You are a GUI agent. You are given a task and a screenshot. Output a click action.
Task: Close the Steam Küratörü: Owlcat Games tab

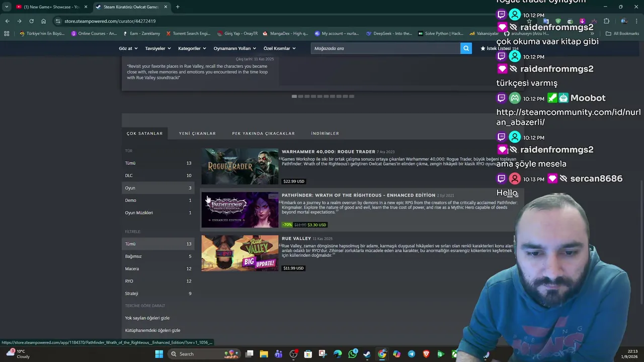pyautogui.click(x=166, y=7)
